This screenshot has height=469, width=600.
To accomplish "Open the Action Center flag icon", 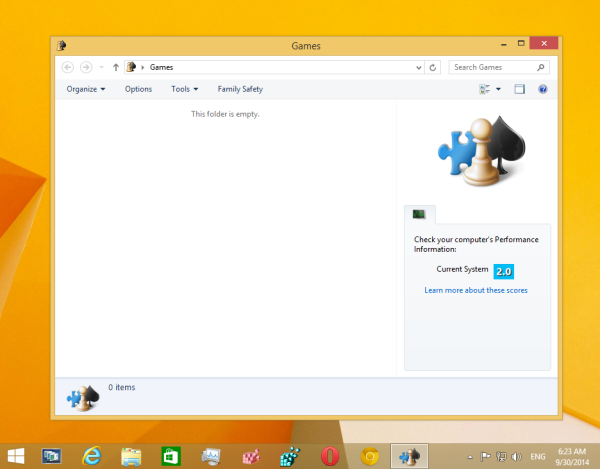I will pyautogui.click(x=485, y=456).
